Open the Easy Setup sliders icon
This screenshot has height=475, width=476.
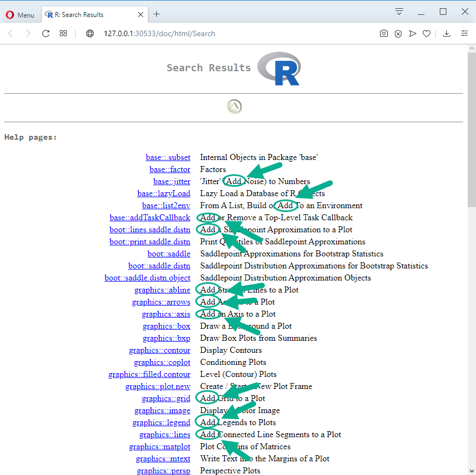point(464,33)
